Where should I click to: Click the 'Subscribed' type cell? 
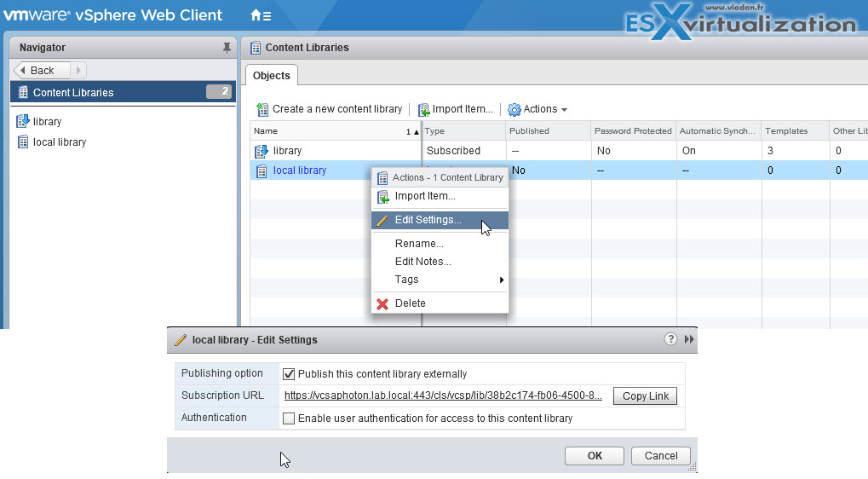453,151
